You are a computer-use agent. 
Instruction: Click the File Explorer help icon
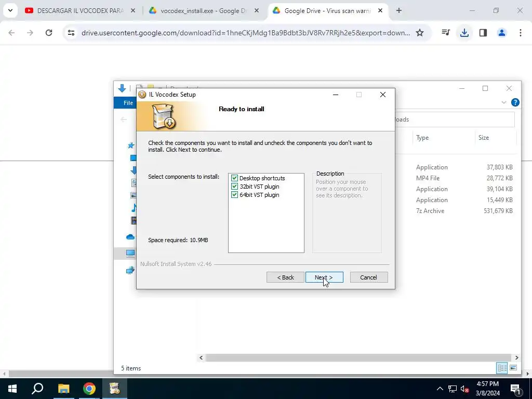point(515,102)
